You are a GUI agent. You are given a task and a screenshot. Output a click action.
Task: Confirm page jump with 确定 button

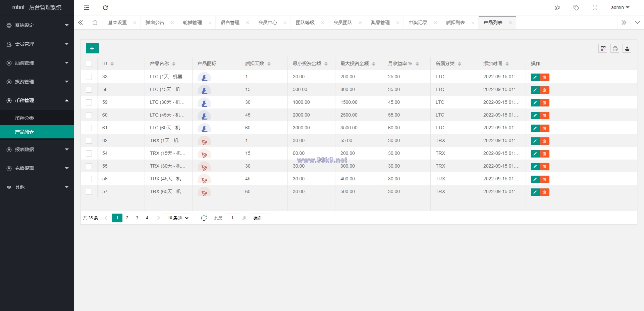click(x=258, y=218)
